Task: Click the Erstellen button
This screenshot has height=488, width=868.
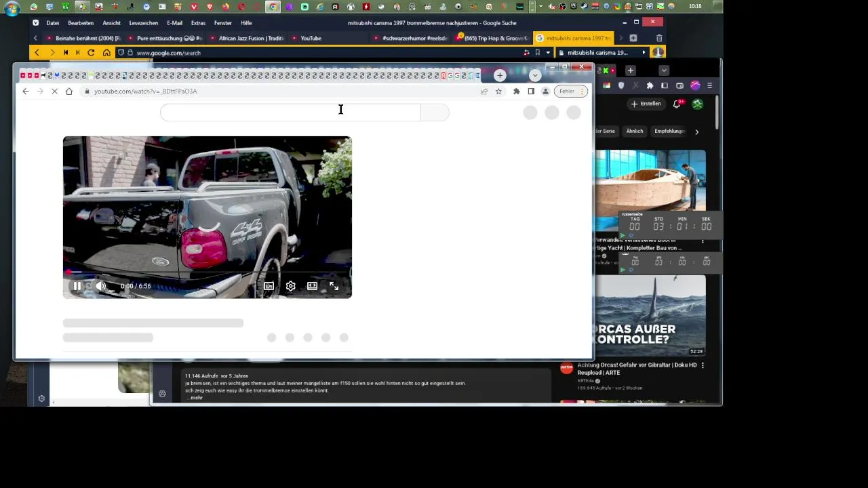Action: click(x=646, y=104)
